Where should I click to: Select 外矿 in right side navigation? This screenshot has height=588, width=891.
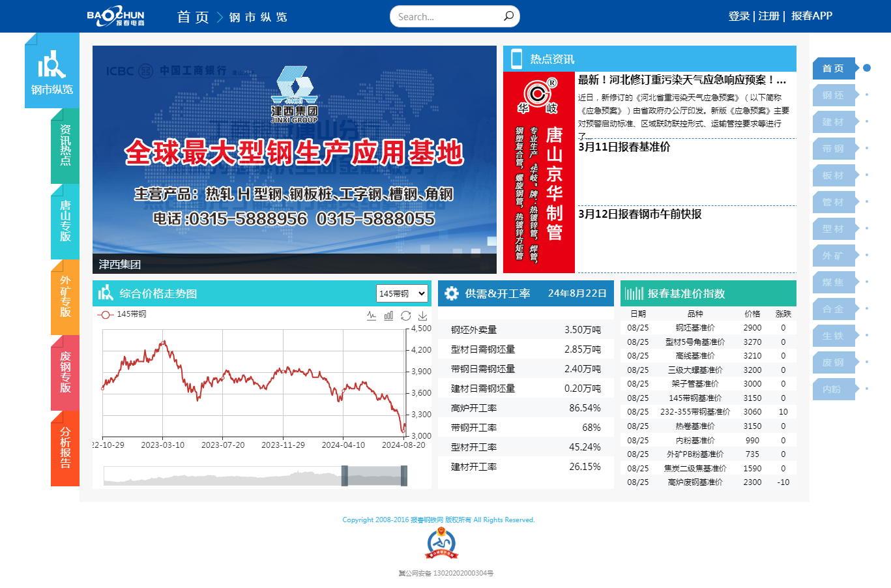pos(834,256)
